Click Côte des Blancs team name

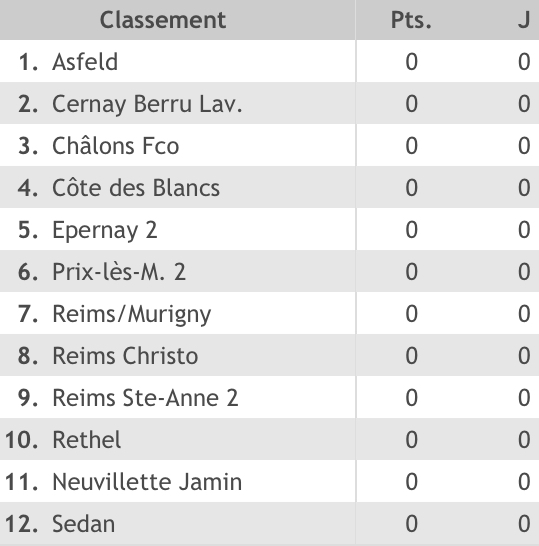[136, 188]
